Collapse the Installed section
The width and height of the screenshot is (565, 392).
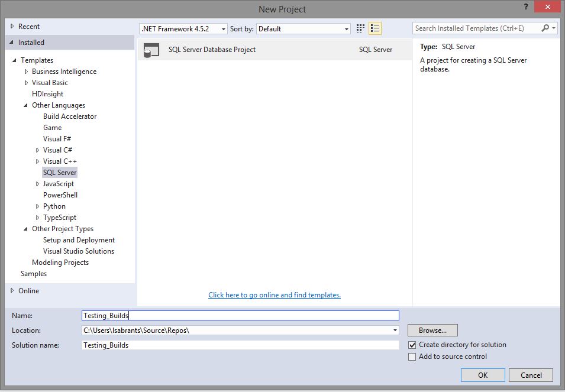coord(12,43)
